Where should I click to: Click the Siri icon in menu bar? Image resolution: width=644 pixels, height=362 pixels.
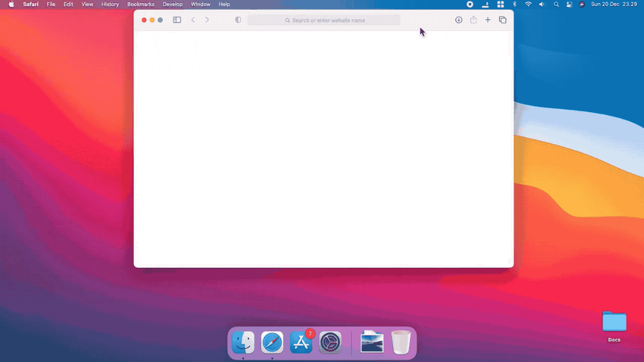582,4
